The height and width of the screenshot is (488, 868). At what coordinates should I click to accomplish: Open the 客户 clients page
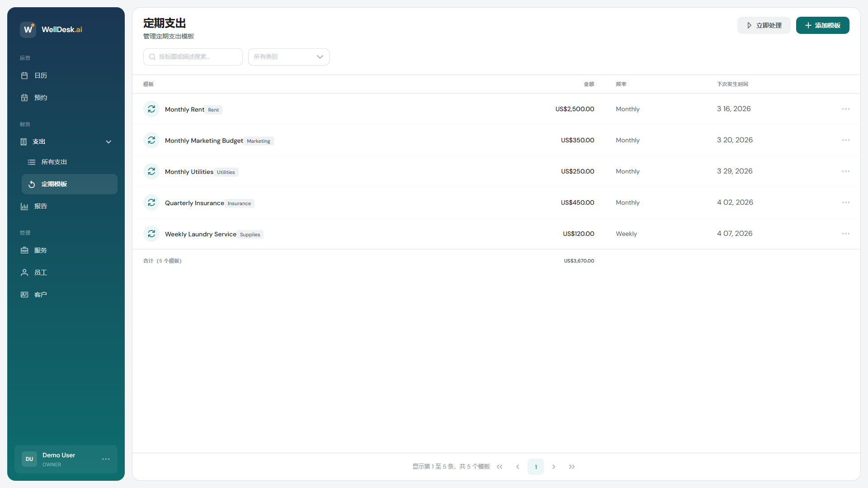pos(41,295)
